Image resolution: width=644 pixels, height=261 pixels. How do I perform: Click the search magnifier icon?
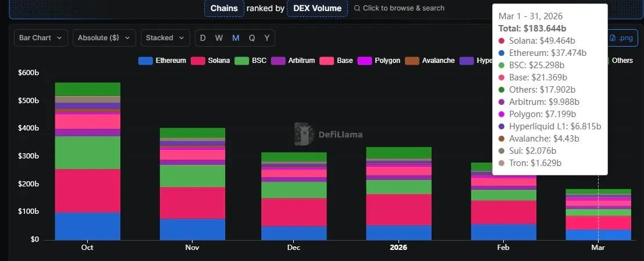pos(357,8)
